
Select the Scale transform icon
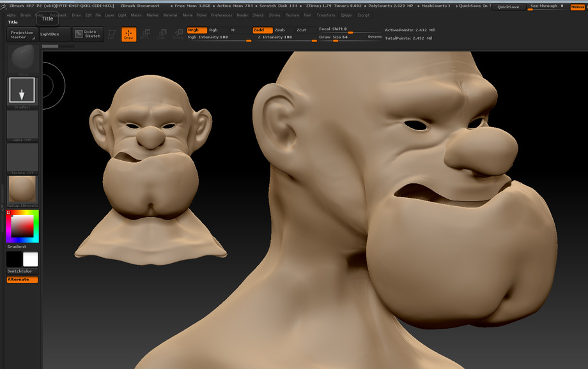pyautogui.click(x=162, y=34)
